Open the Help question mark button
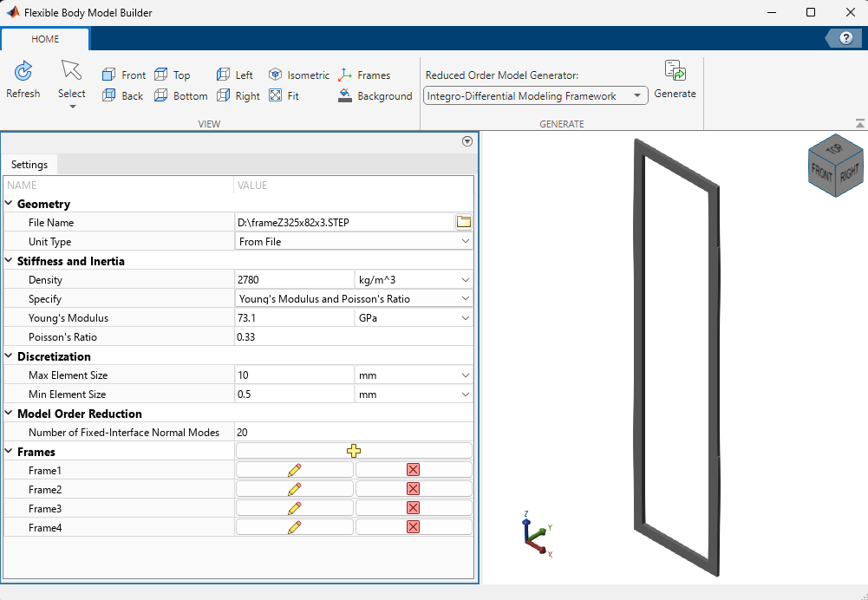 pyautogui.click(x=845, y=38)
